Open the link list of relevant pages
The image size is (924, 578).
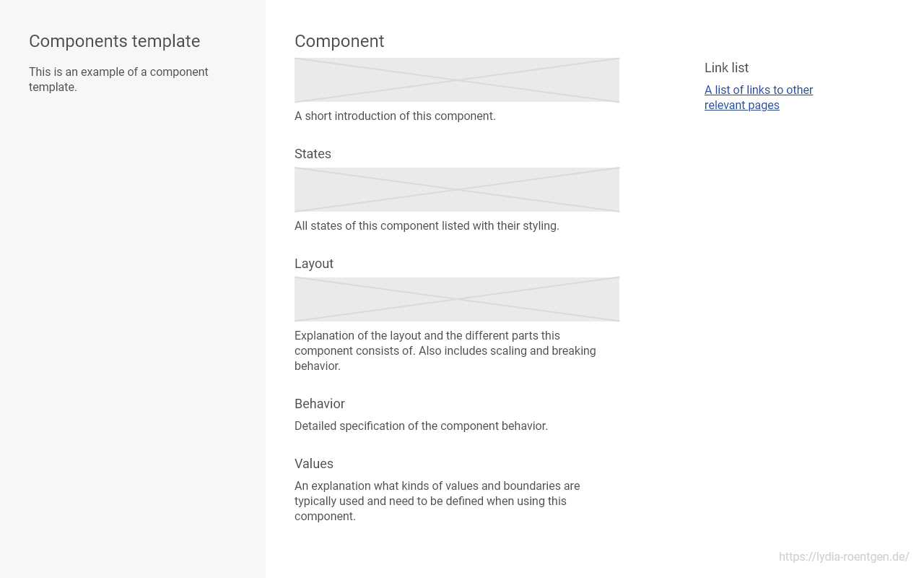(759, 98)
